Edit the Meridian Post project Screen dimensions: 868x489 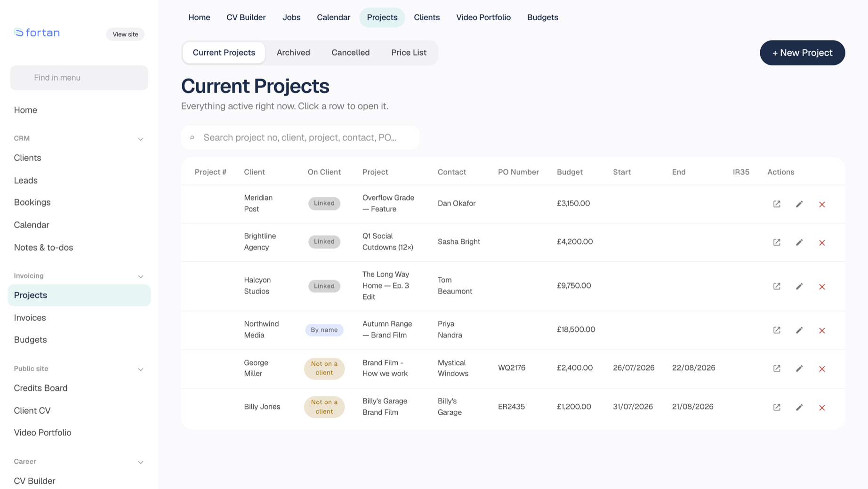pos(799,204)
